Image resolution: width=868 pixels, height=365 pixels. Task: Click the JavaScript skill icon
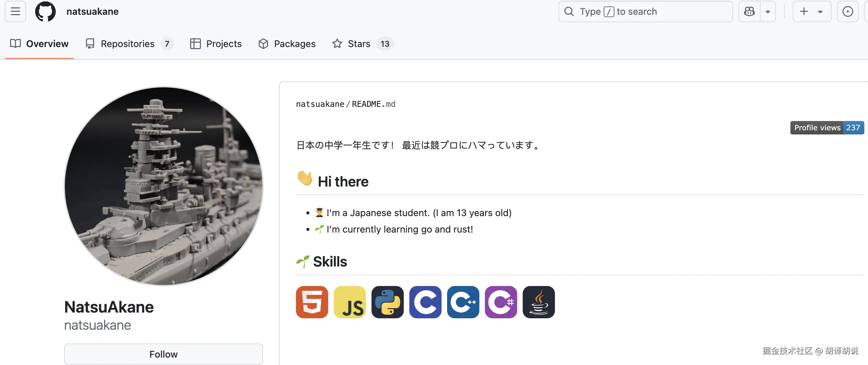click(349, 302)
